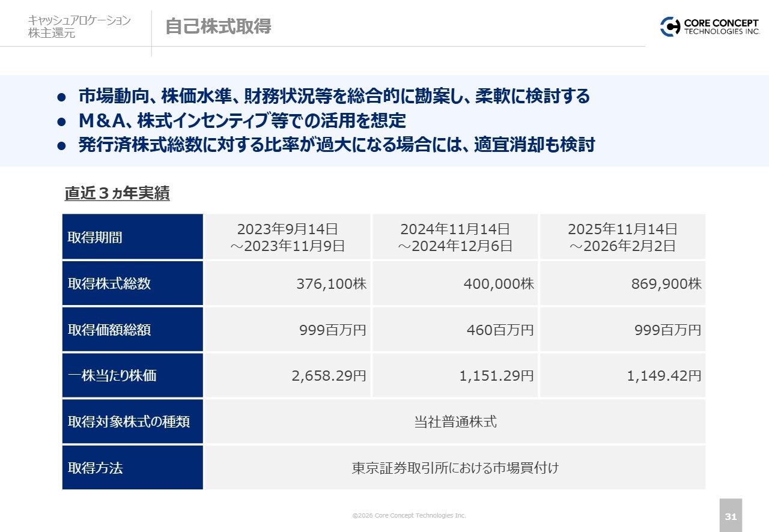Select the 取得期間 row header

tap(132, 237)
